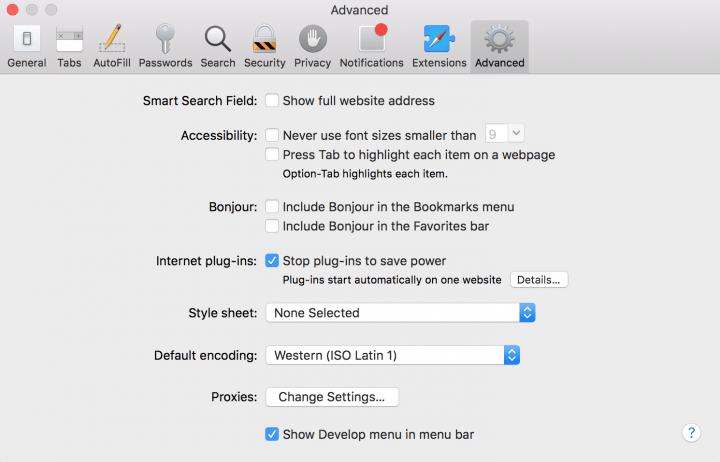This screenshot has height=462, width=720.
Task: Open the minimum font size dropdown
Action: pyautogui.click(x=505, y=134)
